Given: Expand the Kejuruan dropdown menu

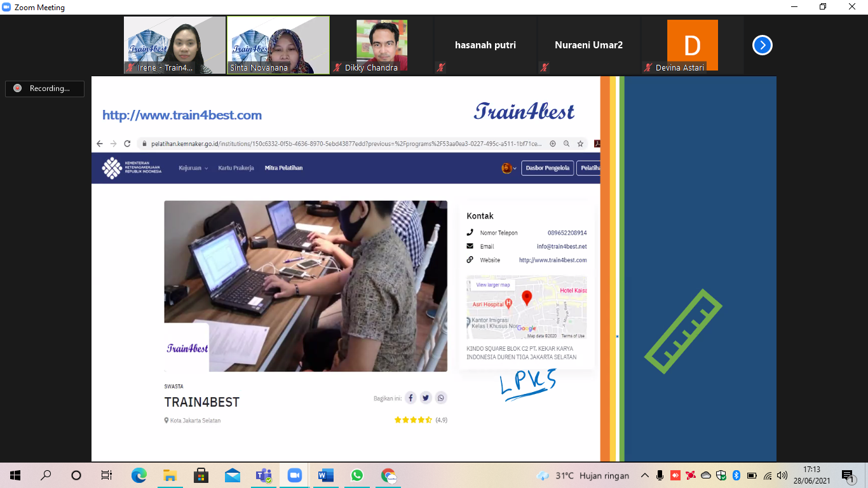Looking at the screenshot, I should (x=193, y=168).
